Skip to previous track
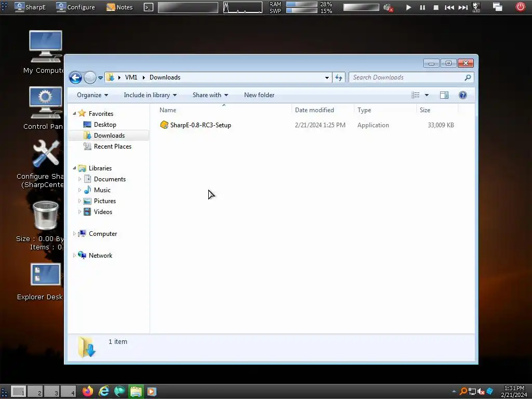Image resolution: width=532 pixels, height=399 pixels. 449,7
